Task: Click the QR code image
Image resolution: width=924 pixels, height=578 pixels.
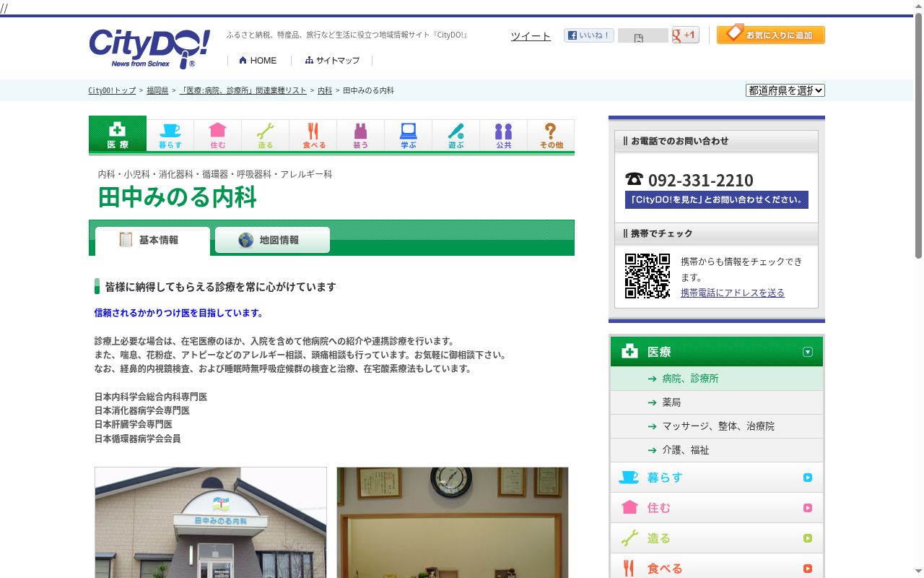Action: pyautogui.click(x=648, y=275)
